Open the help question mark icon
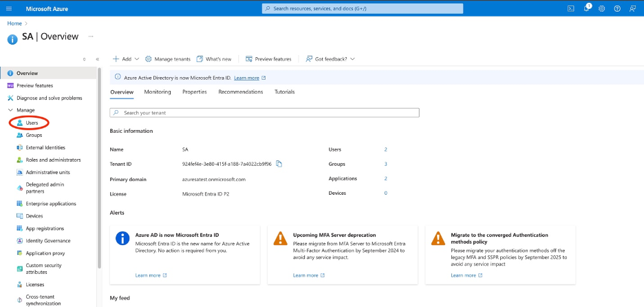The height and width of the screenshot is (307, 644). (617, 9)
